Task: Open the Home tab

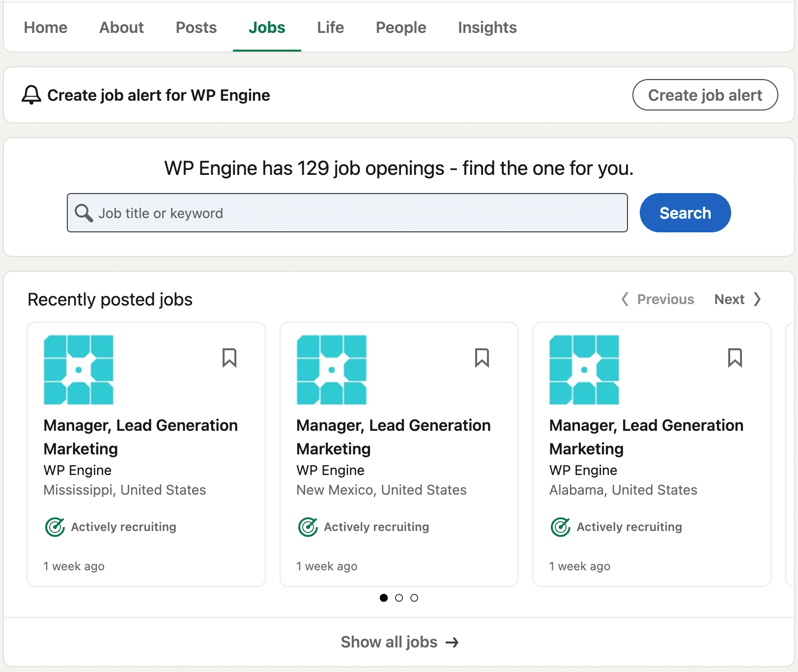Action: pos(46,28)
